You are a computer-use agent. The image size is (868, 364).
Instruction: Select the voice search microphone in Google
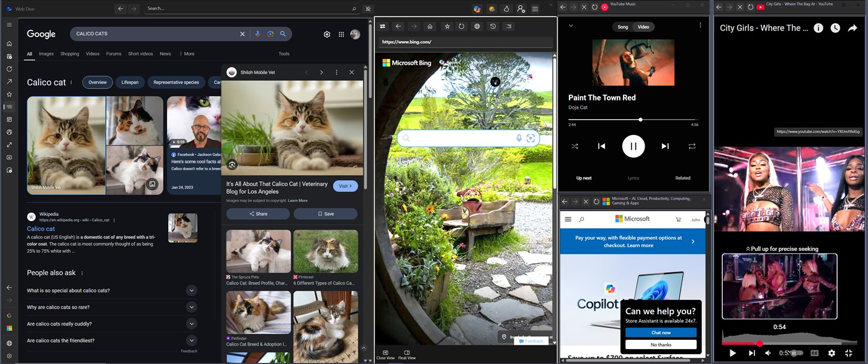(x=257, y=34)
